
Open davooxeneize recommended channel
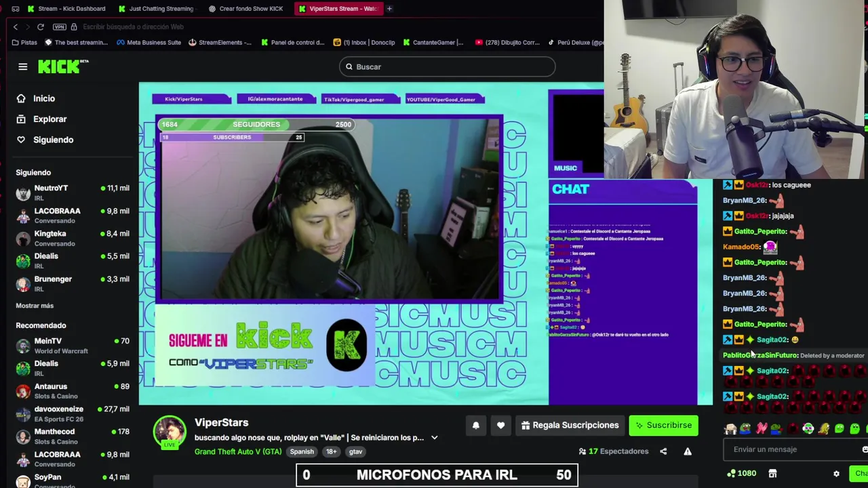(x=73, y=413)
